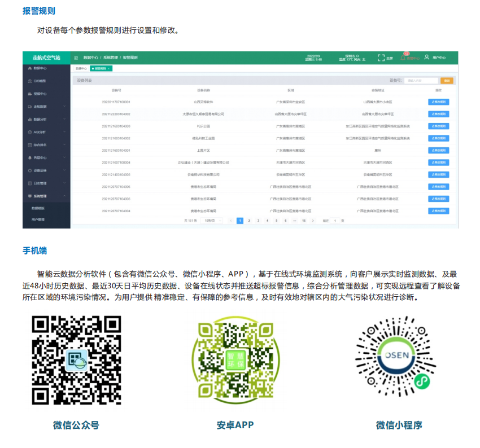480x448 pixels.
Task: Click the green 安卓APP QR code
Action: (x=235, y=360)
